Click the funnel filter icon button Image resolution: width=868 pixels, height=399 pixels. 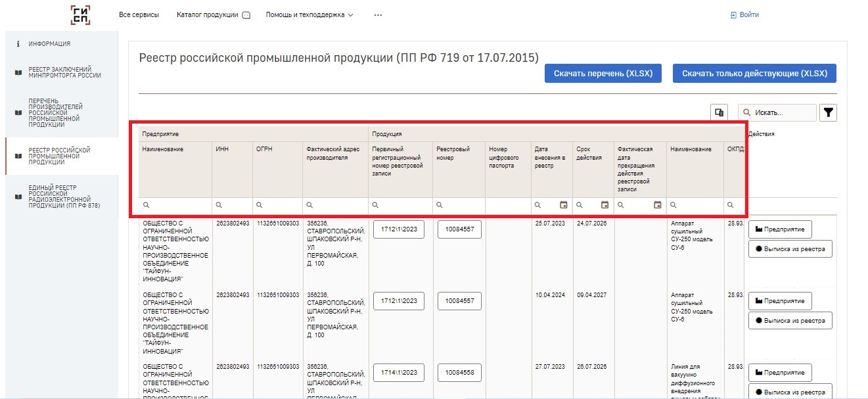pyautogui.click(x=829, y=112)
